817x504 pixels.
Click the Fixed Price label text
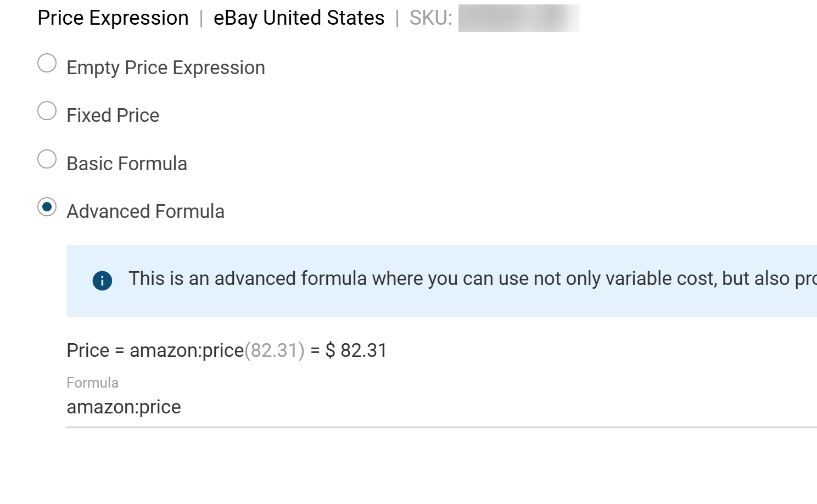point(113,115)
